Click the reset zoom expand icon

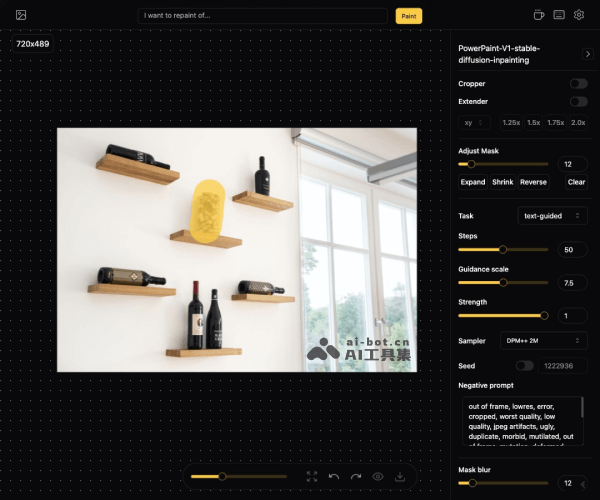click(312, 477)
